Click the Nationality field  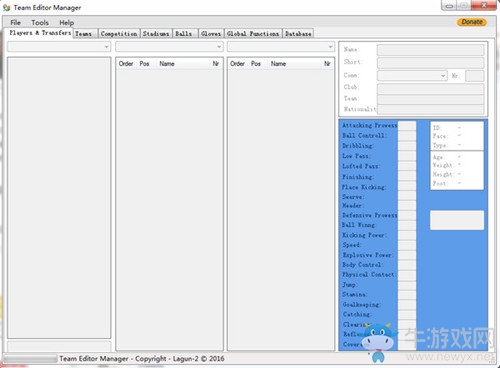click(x=430, y=109)
